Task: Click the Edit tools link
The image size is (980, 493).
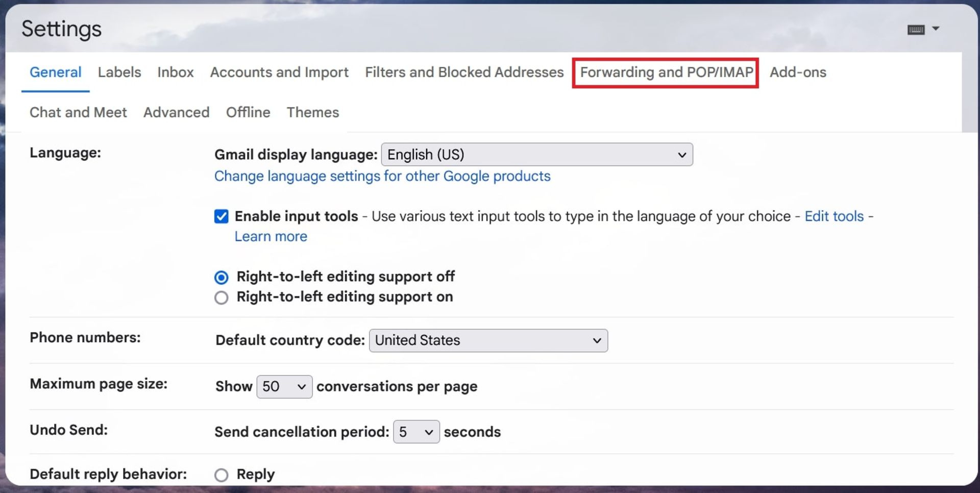Action: [834, 216]
